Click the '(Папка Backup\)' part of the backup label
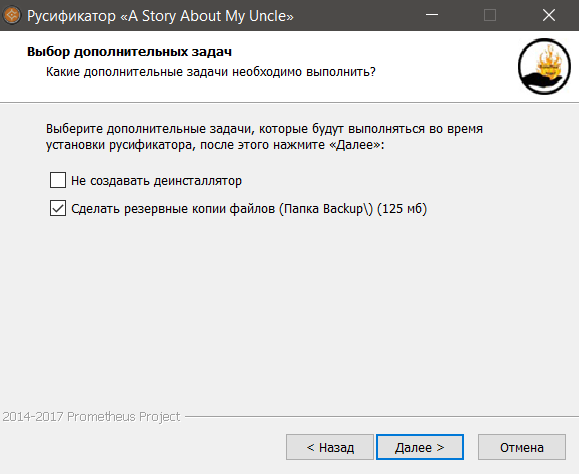 click(326, 209)
